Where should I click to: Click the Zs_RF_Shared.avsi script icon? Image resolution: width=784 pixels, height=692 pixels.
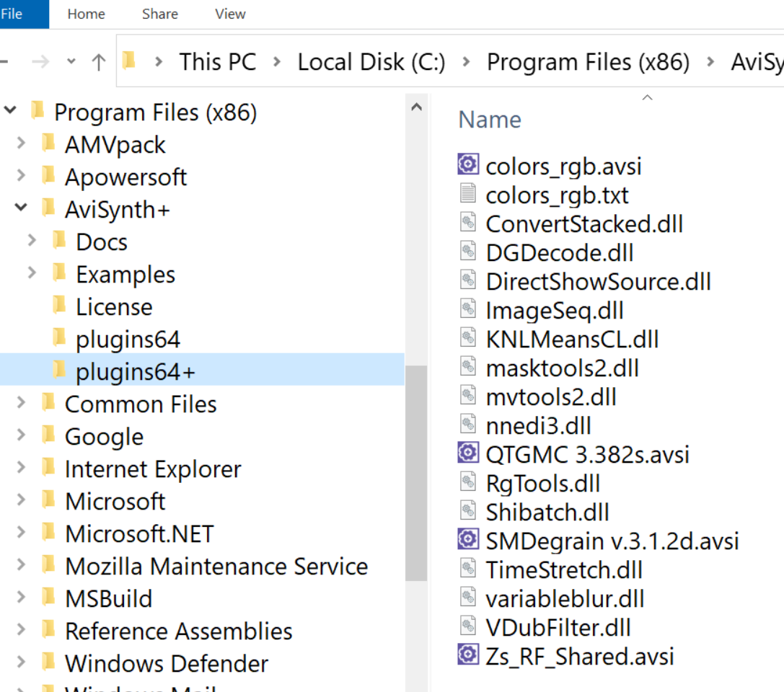pos(468,655)
